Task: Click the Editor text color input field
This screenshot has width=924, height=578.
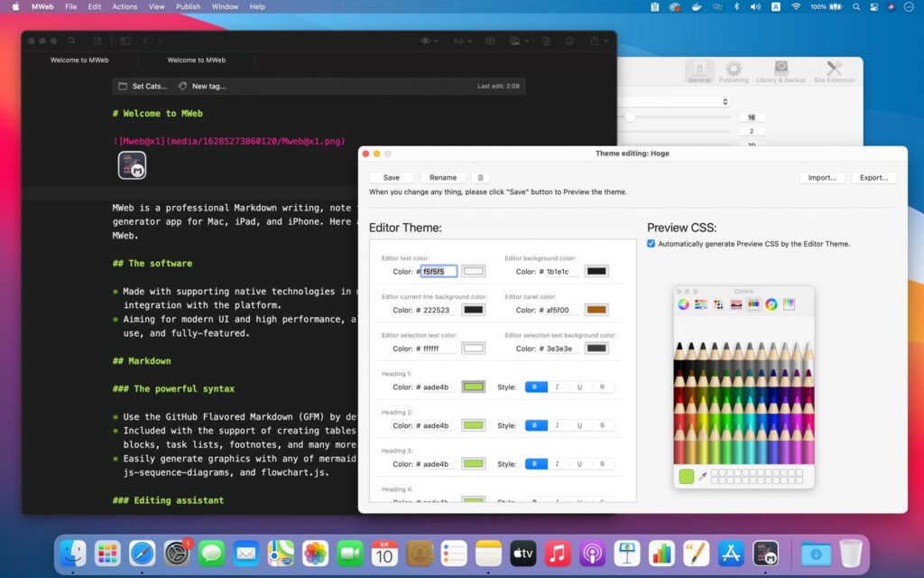Action: tap(439, 271)
